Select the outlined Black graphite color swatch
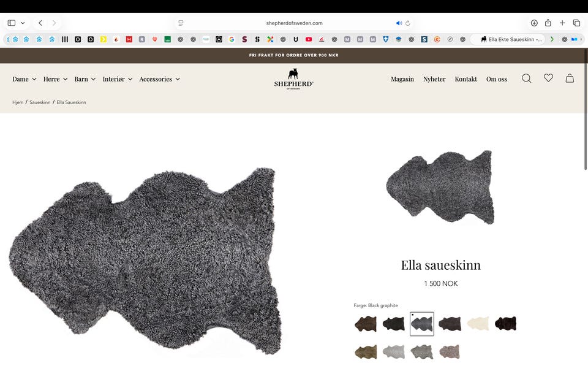Viewport: 588px width, 382px height. 422,324
